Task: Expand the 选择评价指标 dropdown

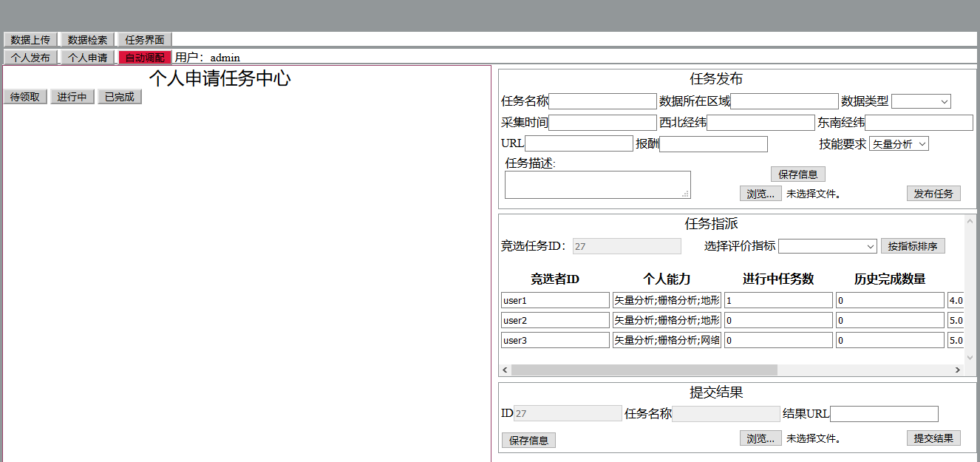Action: [828, 246]
